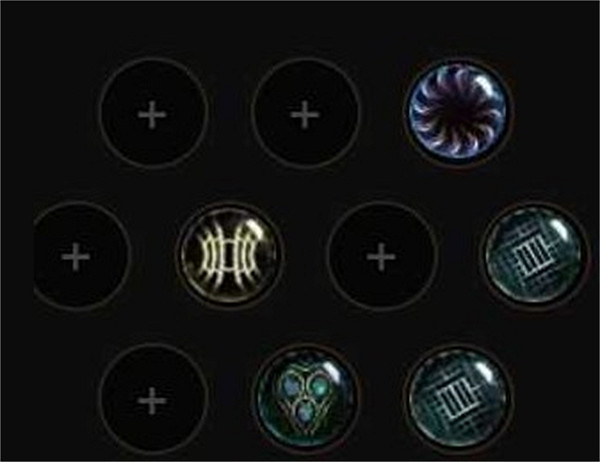Fill empty slot between golden and green orbs
The image size is (600, 462).
(382, 256)
